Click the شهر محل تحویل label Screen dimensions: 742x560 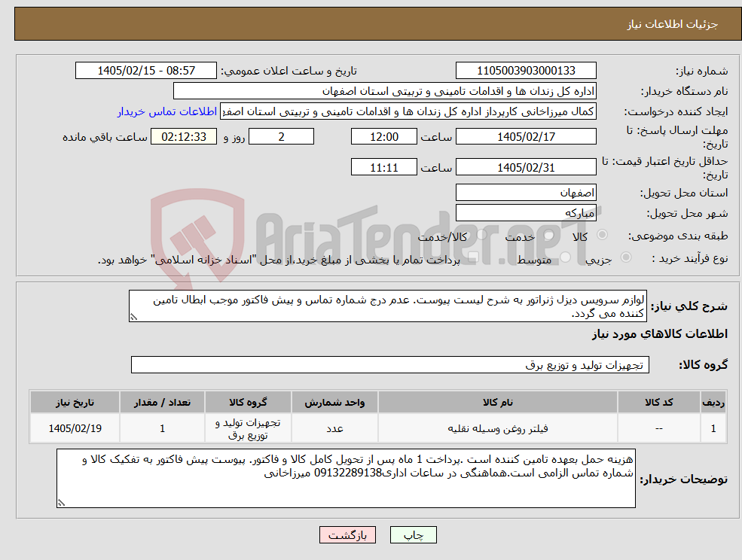[x=687, y=214]
